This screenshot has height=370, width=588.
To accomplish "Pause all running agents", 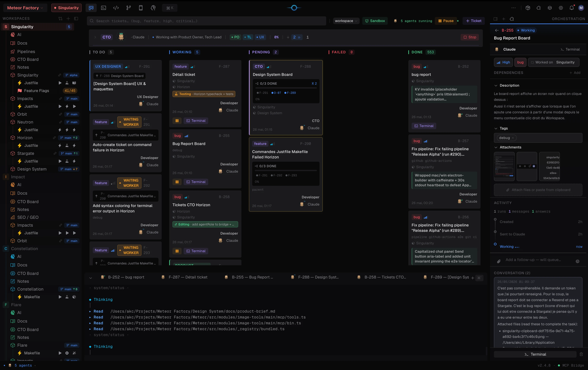I will 446,21.
